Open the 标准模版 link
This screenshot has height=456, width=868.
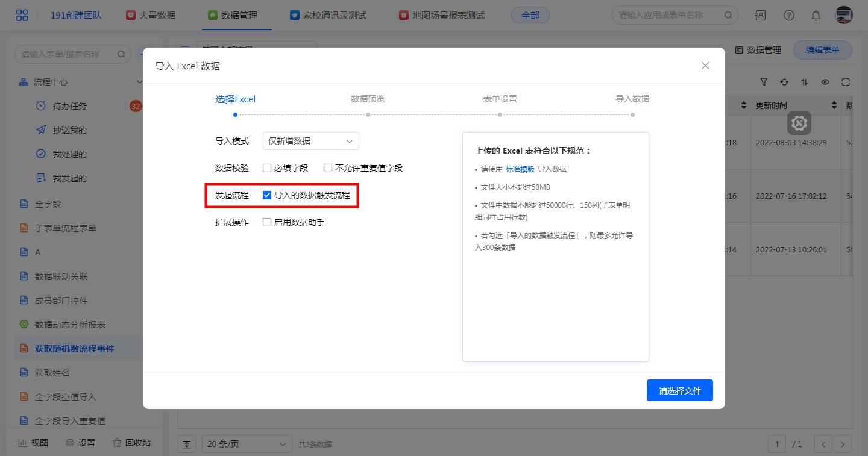[x=520, y=169]
